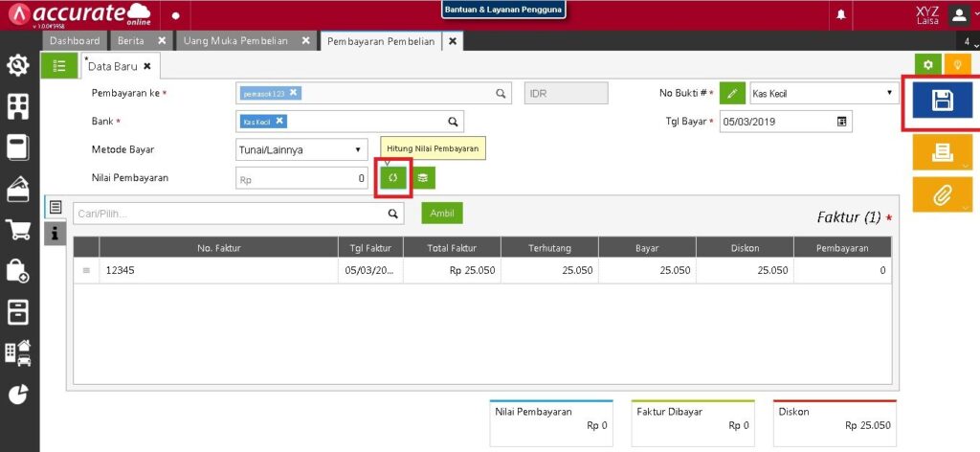The width and height of the screenshot is (980, 452).
Task: Click Bantuan & Layanan Pengguna button
Action: [x=503, y=10]
